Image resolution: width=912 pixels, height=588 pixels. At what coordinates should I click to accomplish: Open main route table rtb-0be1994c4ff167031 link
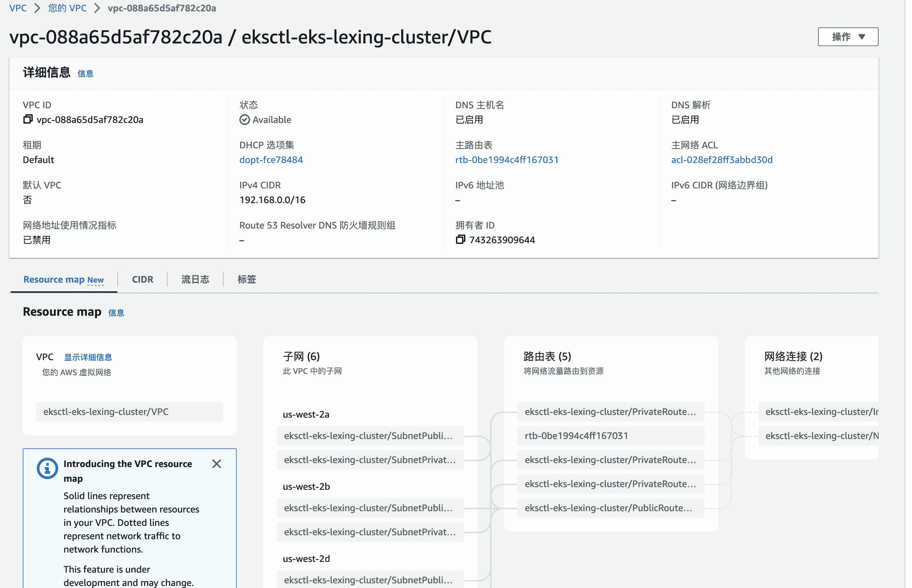(x=506, y=160)
